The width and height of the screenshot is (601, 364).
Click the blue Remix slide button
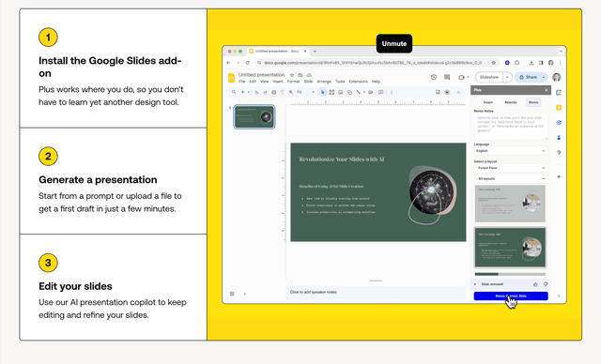pos(511,296)
